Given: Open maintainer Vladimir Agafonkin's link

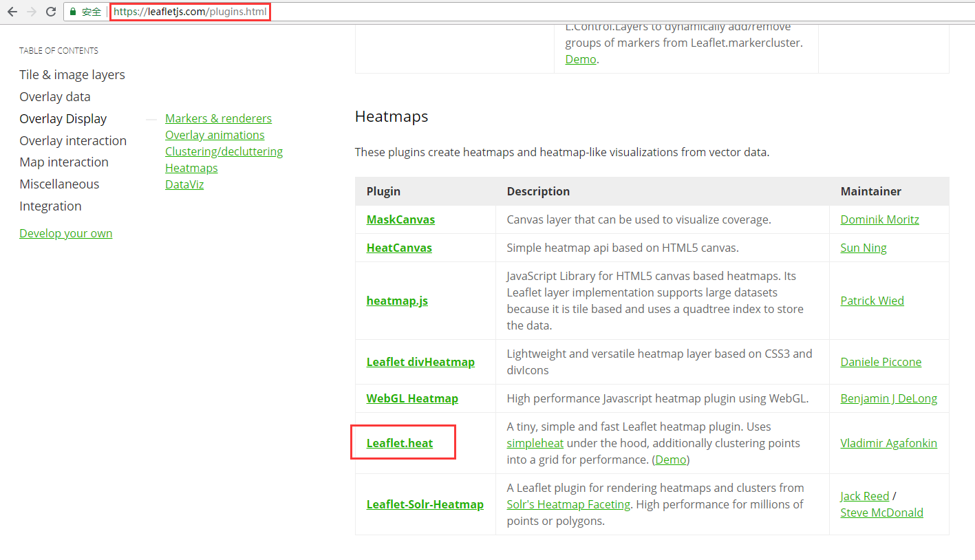Looking at the screenshot, I should click(x=889, y=443).
